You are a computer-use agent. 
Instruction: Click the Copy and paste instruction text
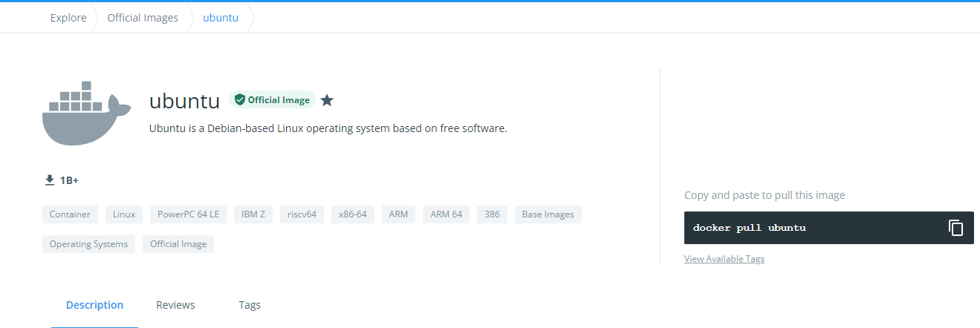tap(765, 195)
